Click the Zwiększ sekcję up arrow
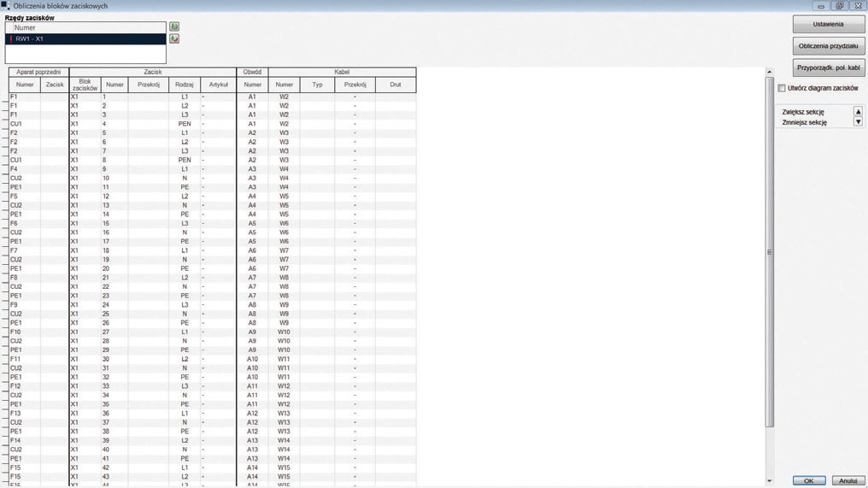The image size is (868, 488). click(858, 112)
